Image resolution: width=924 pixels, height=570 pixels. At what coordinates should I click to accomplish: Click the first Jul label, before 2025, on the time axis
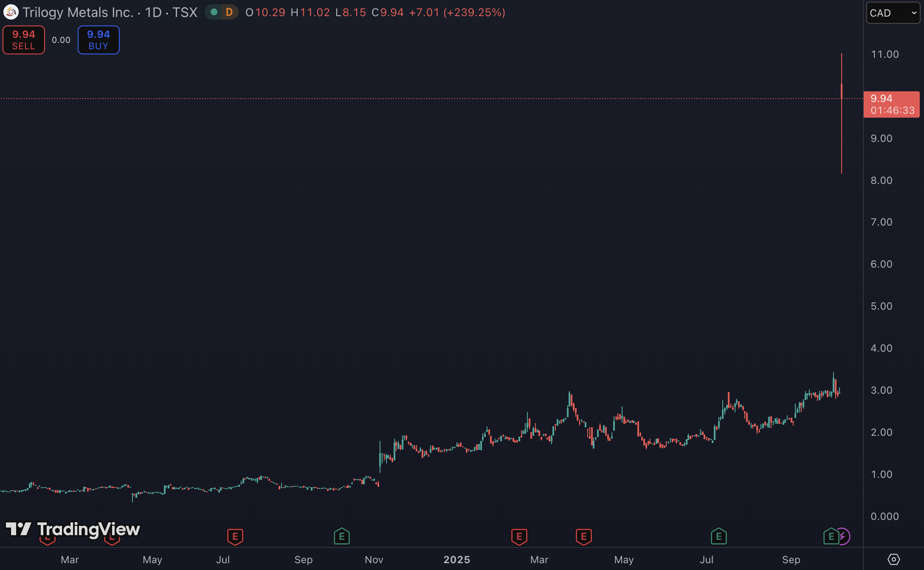[x=223, y=560]
